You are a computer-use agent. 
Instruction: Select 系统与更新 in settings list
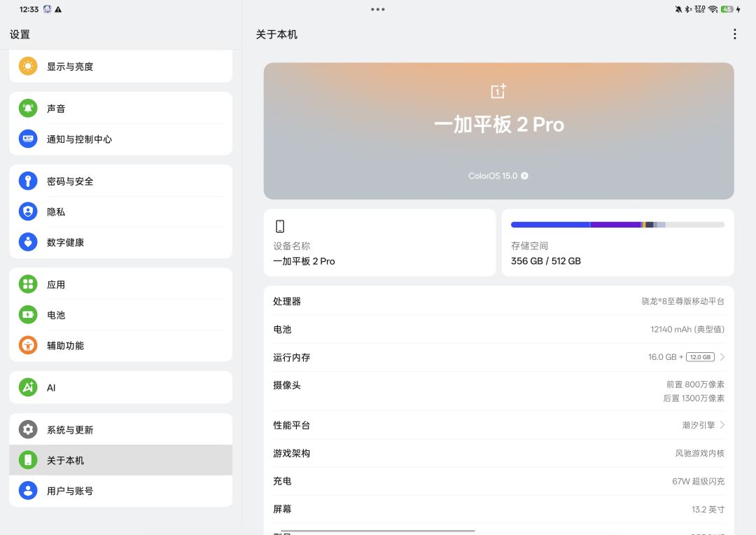[x=120, y=429]
